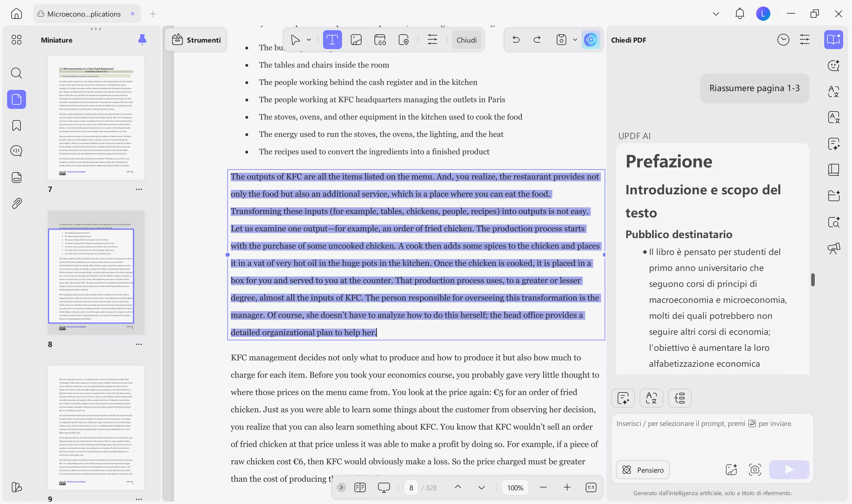Toggle the Pensiero thinking mode
This screenshot has width=852, height=504.
click(x=643, y=470)
